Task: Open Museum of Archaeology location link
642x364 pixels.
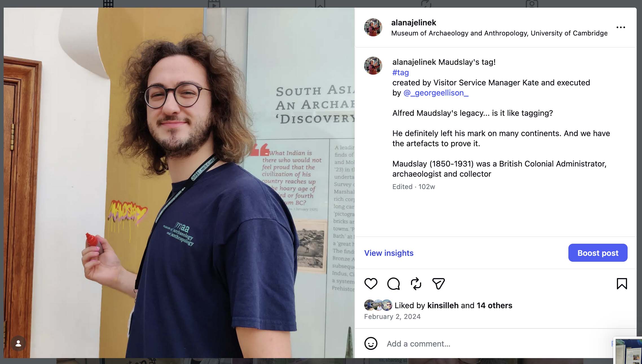Action: tap(499, 33)
